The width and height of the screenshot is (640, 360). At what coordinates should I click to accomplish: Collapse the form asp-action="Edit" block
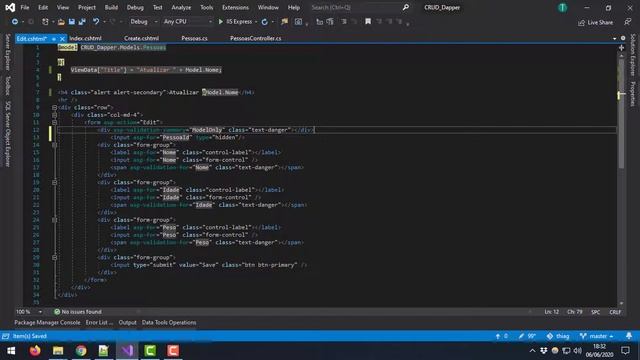[x=54, y=122]
